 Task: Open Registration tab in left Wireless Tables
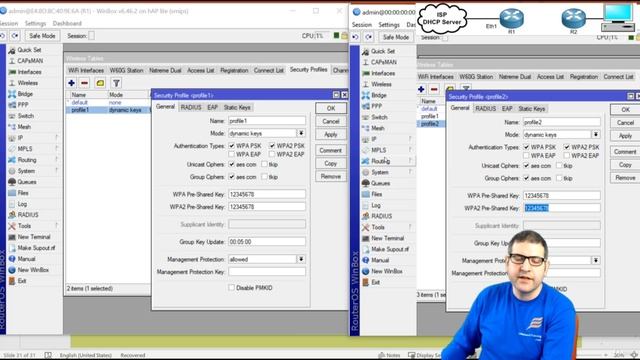point(234,71)
